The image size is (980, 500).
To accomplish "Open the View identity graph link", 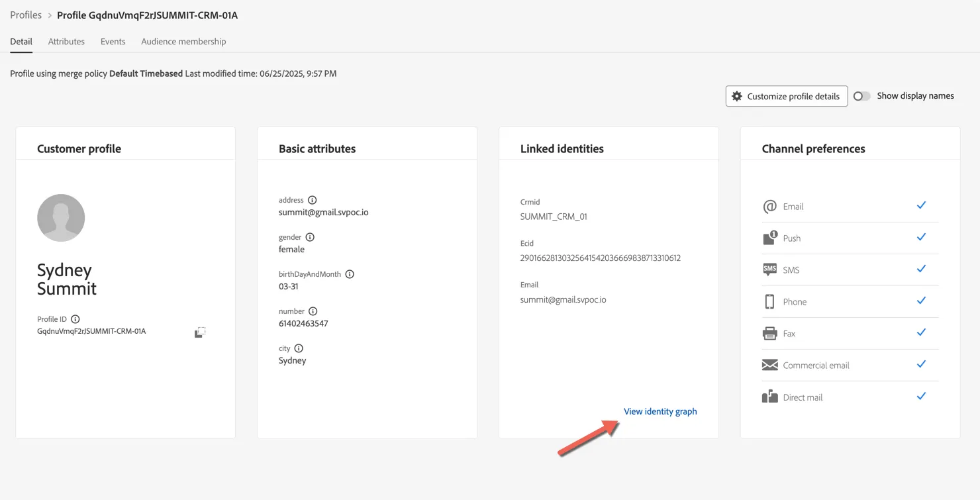I will coord(660,411).
